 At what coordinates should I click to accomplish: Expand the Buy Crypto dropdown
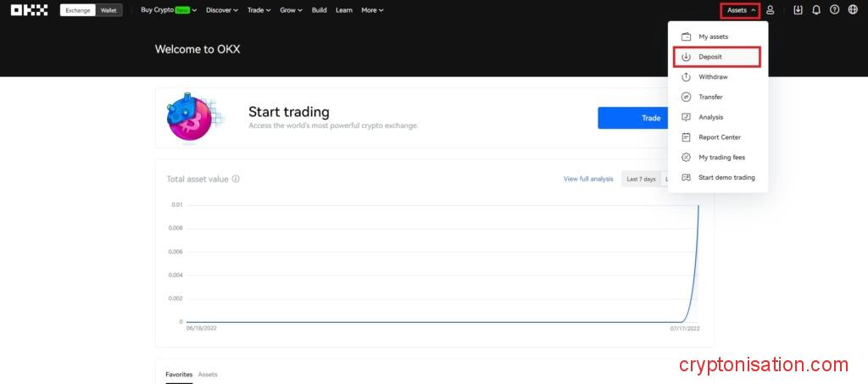click(168, 10)
